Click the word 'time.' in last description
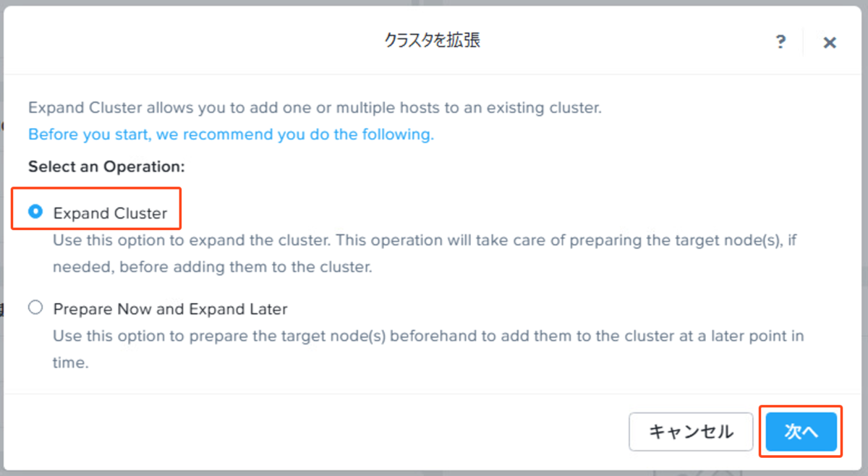 click(71, 363)
